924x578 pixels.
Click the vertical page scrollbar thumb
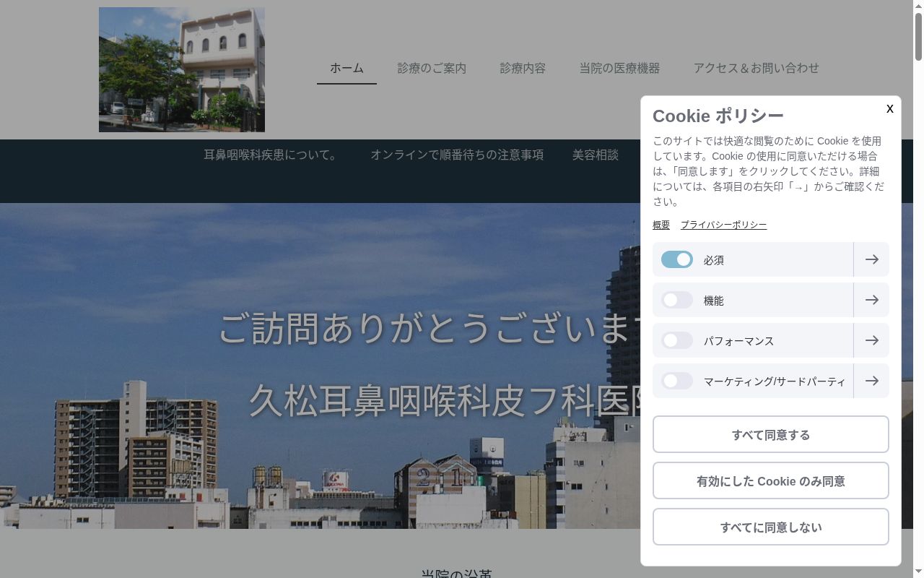(918, 36)
